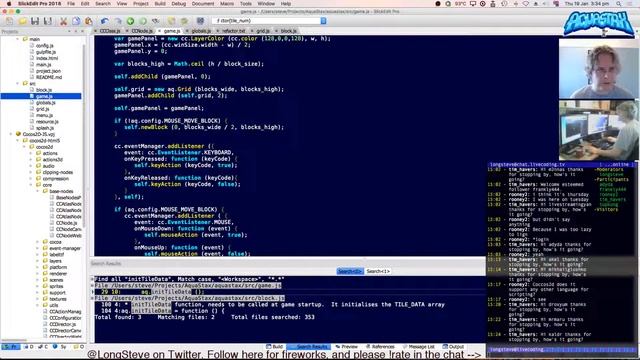640x360 pixels.
Task: Switch to the globals.js editor tab
Action: 201,31
